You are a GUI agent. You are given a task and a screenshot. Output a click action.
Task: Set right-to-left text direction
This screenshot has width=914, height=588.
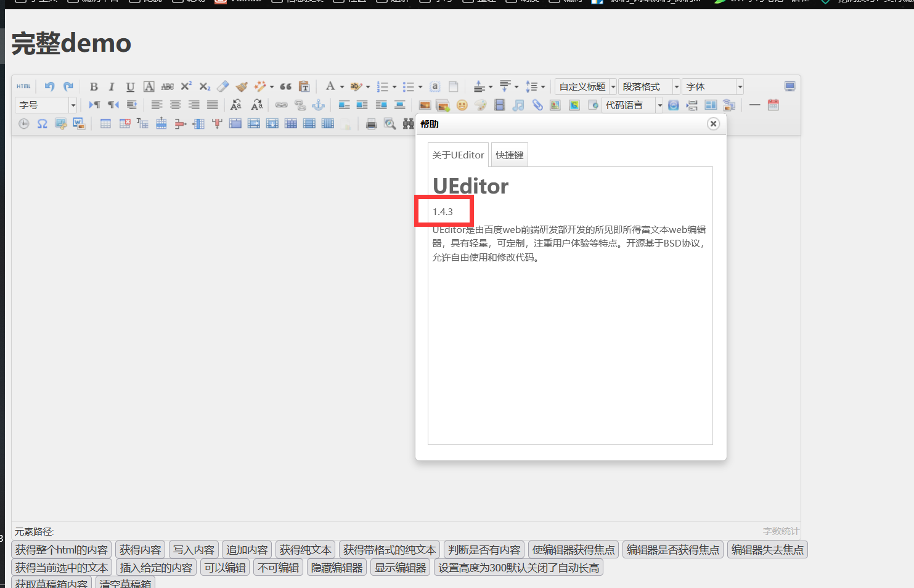click(113, 105)
